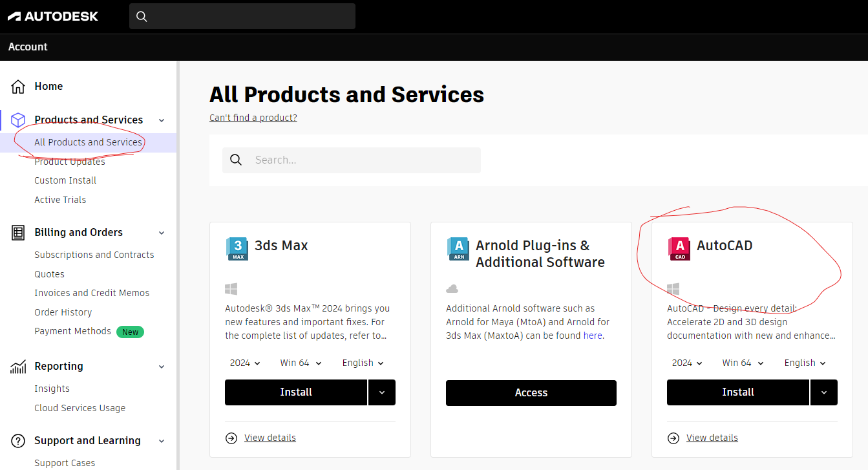Image resolution: width=868 pixels, height=470 pixels.
Task: Open the Win 64 dropdown on the 3ds Max card
Action: click(300, 363)
